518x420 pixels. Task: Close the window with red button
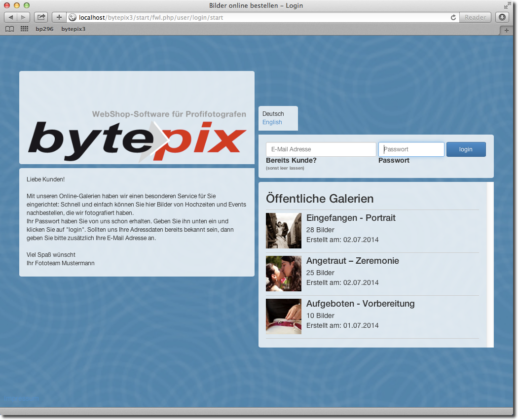click(7, 5)
